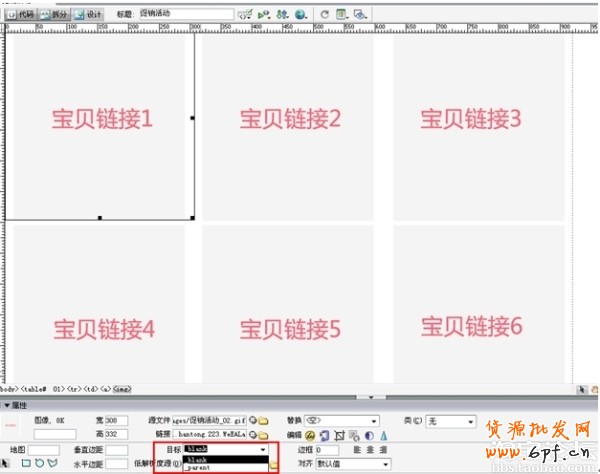Open the 类 class dropdown
This screenshot has width=600, height=474.
[474, 422]
